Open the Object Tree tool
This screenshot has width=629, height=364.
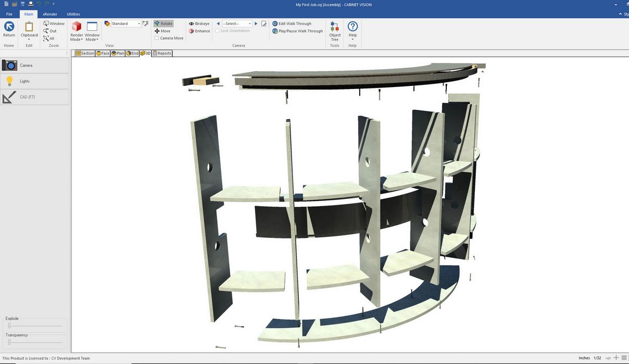[x=335, y=30]
